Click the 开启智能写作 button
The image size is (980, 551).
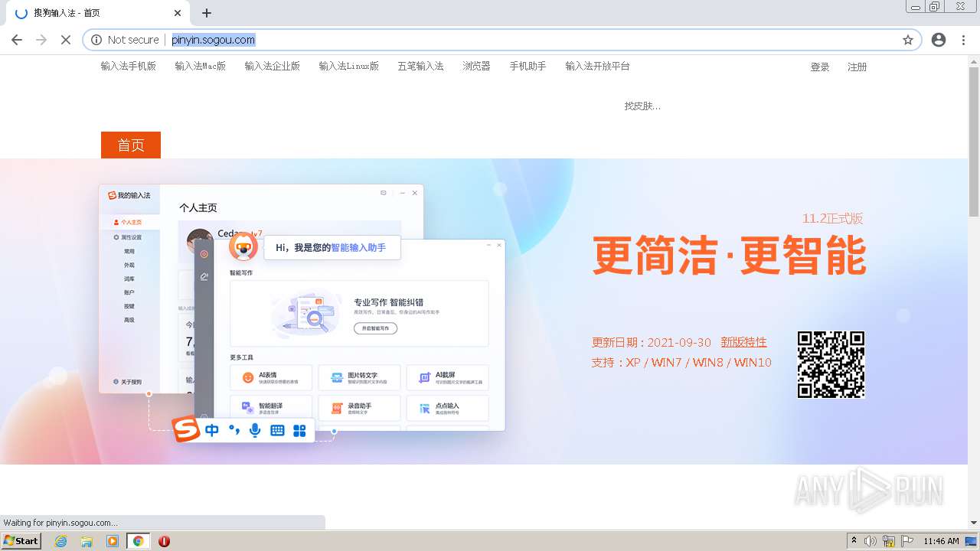pyautogui.click(x=375, y=328)
